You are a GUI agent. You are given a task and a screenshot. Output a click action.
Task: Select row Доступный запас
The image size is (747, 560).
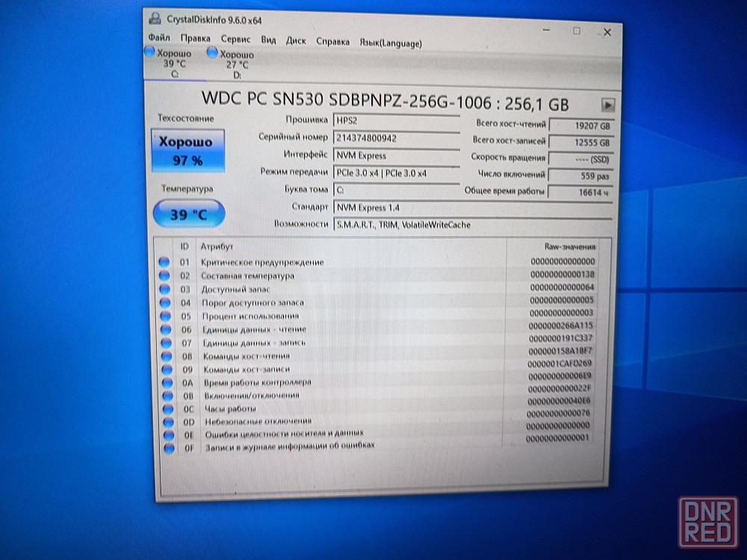(377, 288)
